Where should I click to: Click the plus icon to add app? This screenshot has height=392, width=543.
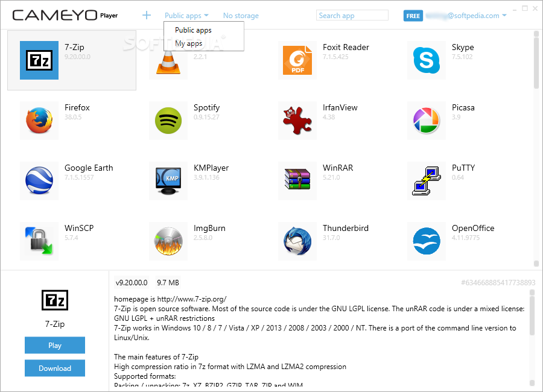pyautogui.click(x=147, y=15)
